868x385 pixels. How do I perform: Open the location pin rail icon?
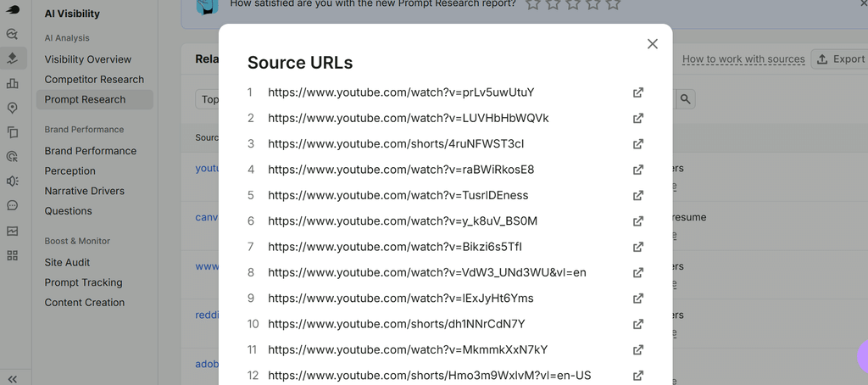[x=12, y=108]
